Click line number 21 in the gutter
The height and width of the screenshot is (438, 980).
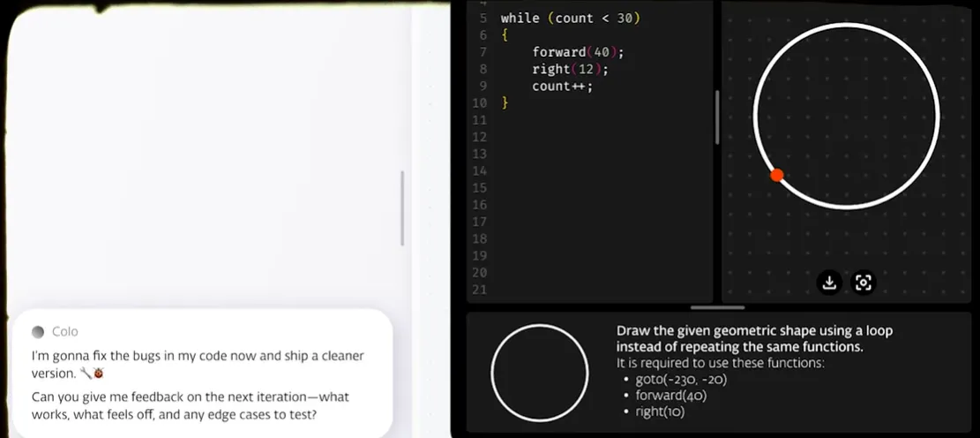pyautogui.click(x=480, y=290)
